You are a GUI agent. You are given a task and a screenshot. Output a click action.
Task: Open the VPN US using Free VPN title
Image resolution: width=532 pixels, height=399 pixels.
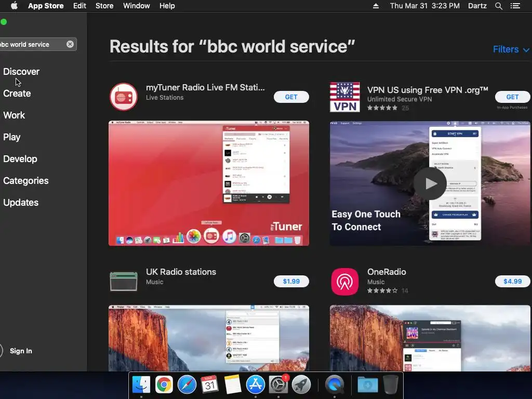coord(428,90)
